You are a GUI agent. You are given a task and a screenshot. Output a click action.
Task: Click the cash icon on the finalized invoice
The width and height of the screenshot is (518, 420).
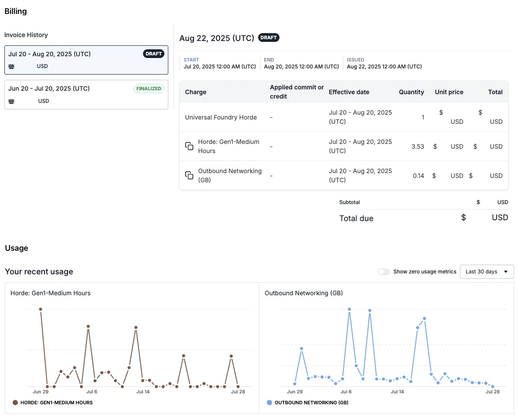coord(11,101)
